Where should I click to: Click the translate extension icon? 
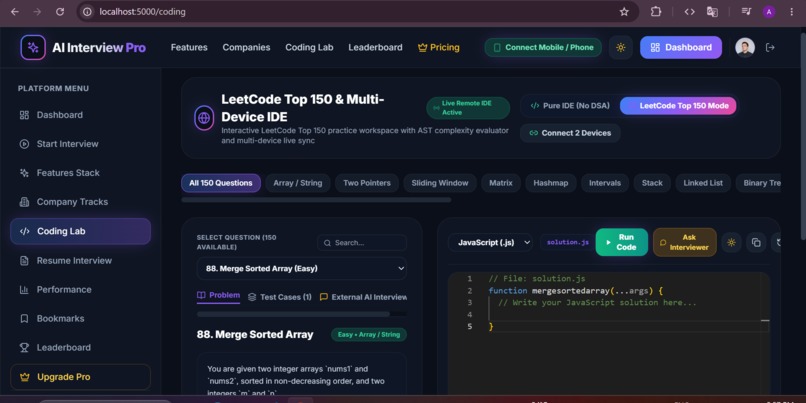tap(712, 11)
